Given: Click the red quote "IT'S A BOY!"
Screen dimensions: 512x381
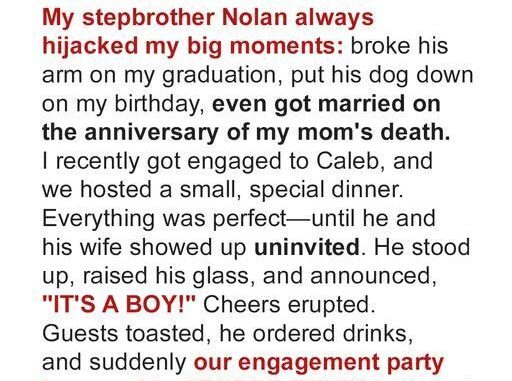Looking at the screenshot, I should 119,304.
